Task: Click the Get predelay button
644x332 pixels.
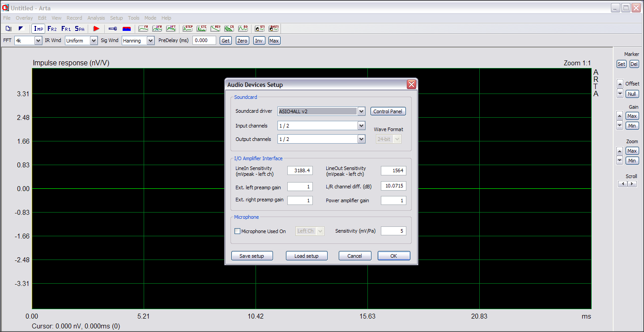Action: point(226,41)
